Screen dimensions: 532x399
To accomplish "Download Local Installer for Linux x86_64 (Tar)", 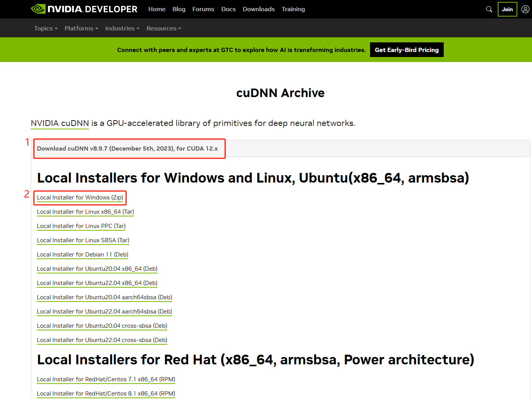I will (86, 212).
